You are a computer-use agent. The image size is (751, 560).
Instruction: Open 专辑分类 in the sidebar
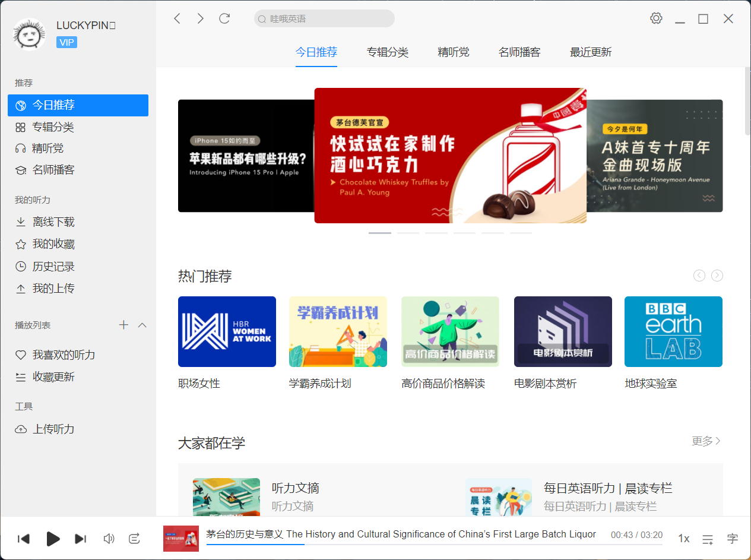[78, 127]
